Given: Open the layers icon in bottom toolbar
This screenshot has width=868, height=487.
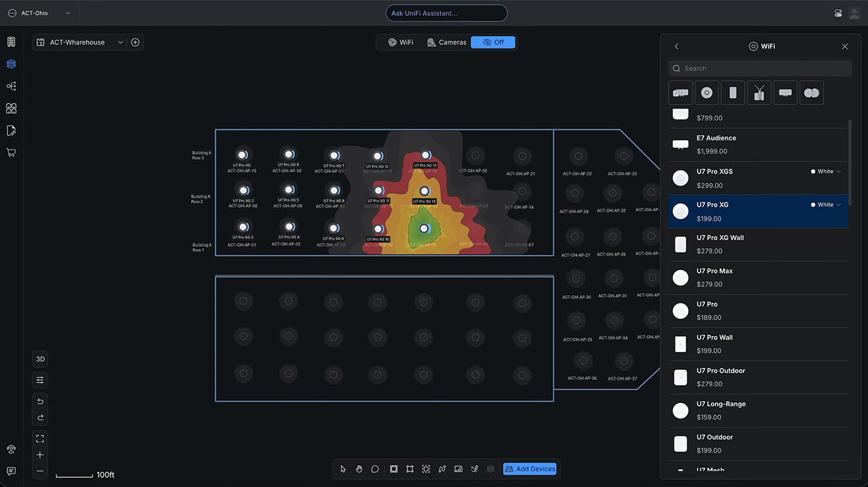Looking at the screenshot, I should [490, 469].
